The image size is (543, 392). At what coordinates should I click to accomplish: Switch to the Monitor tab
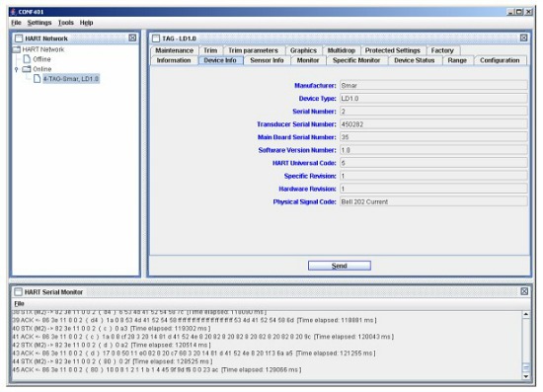point(308,60)
